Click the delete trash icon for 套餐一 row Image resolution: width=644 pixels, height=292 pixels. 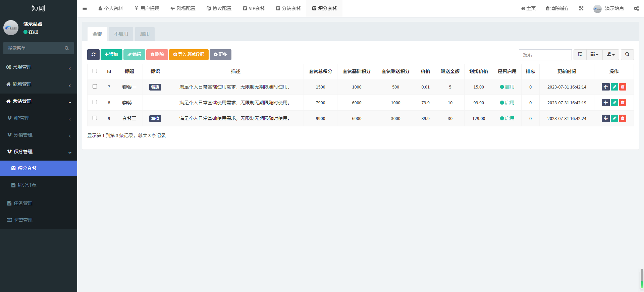click(623, 87)
